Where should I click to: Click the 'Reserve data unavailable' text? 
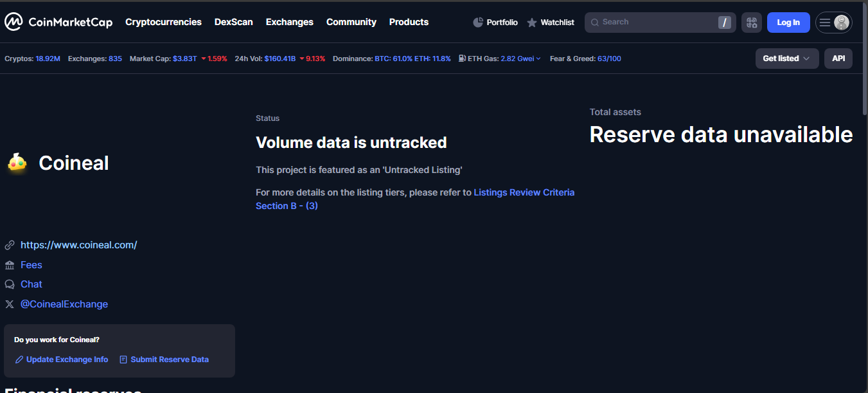722,134
